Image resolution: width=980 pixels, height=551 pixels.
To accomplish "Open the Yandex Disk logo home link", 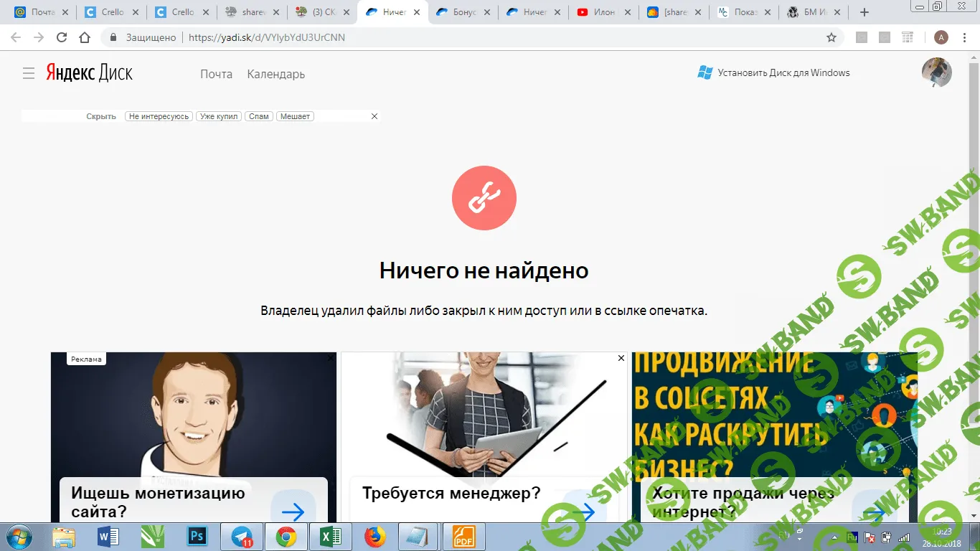I will 90,72.
